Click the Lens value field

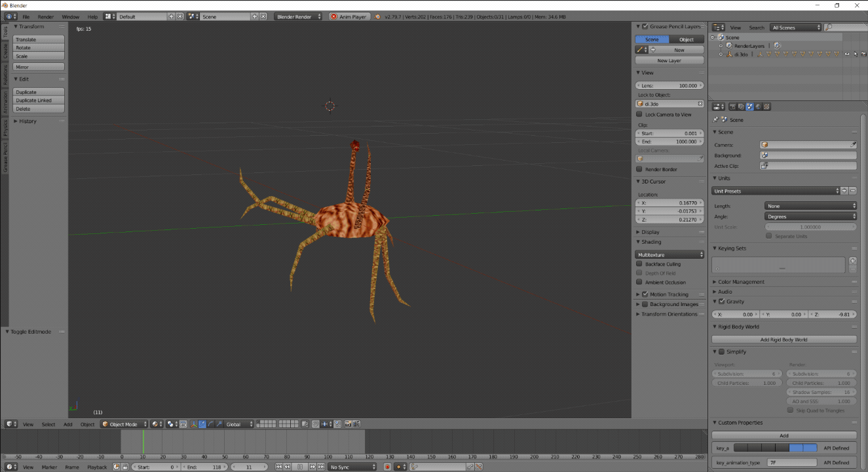point(670,86)
